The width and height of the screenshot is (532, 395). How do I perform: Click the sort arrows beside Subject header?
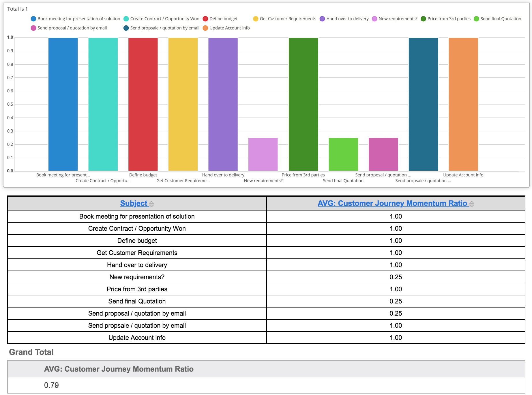click(151, 204)
